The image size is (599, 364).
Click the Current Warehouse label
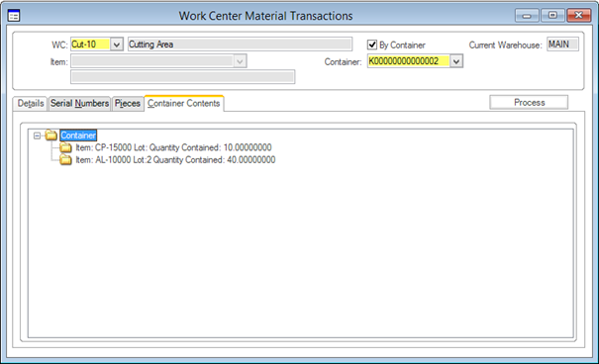point(505,45)
